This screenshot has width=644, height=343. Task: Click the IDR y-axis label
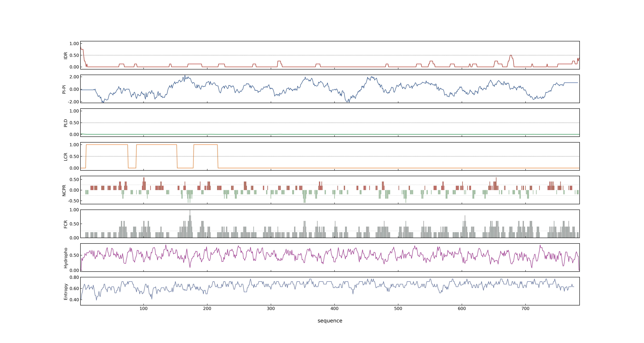[66, 55]
